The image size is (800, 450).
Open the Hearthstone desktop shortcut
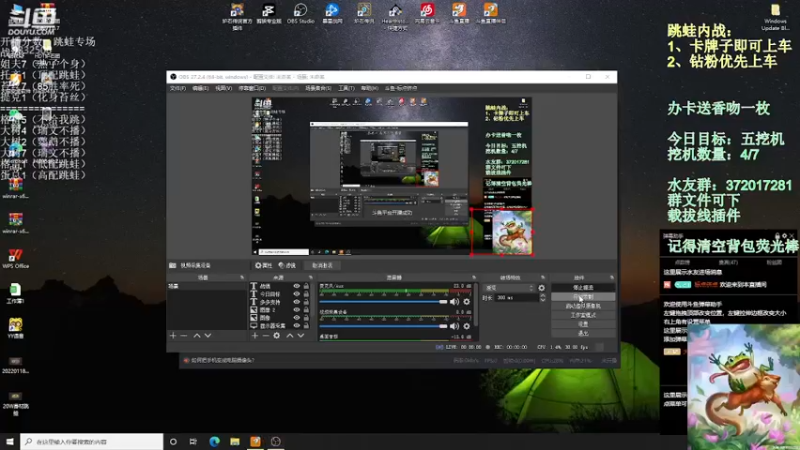tap(394, 15)
